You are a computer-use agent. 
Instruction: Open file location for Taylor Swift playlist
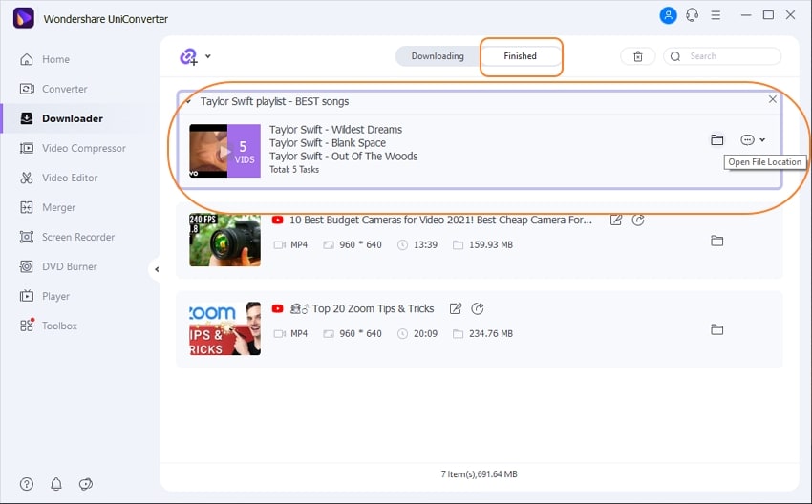[x=716, y=139]
